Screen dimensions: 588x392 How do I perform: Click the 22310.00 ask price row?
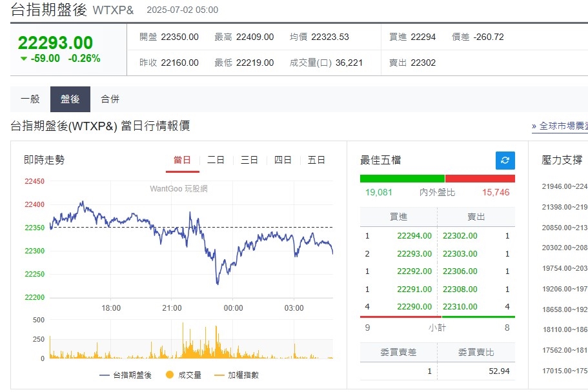460,307
